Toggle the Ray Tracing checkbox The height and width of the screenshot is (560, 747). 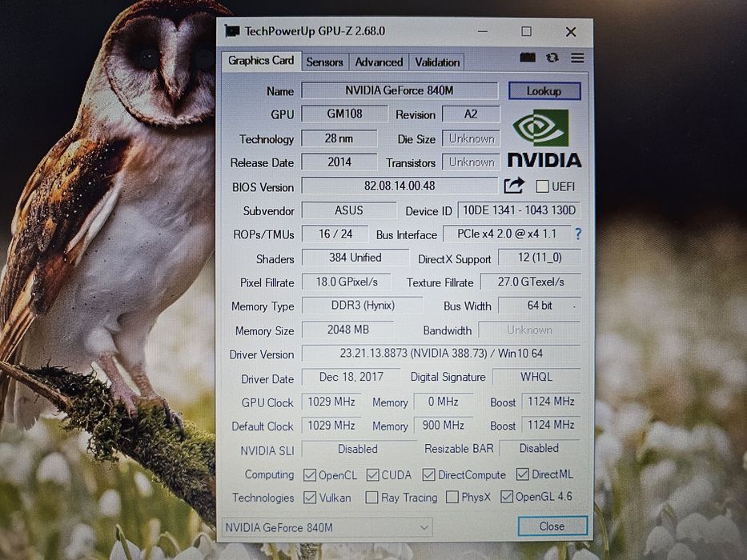click(371, 498)
